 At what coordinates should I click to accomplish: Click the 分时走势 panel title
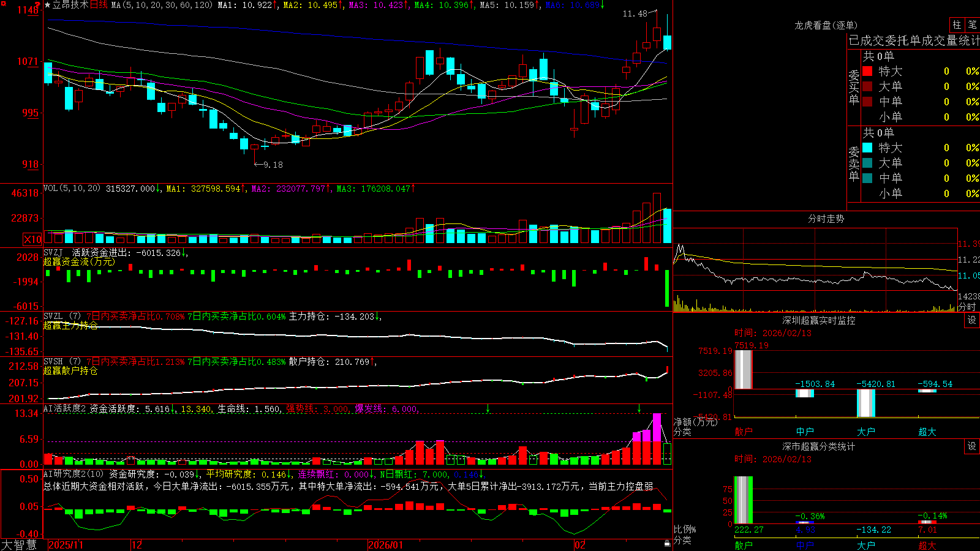pos(826,219)
